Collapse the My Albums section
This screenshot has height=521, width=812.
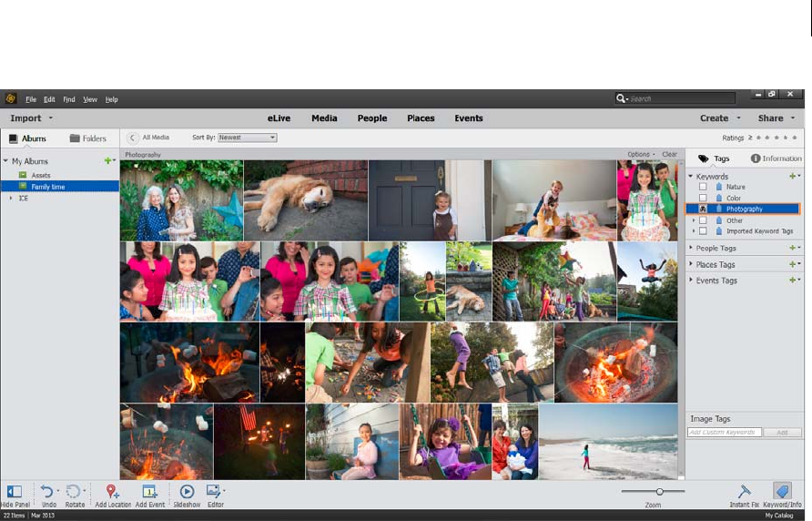point(5,160)
